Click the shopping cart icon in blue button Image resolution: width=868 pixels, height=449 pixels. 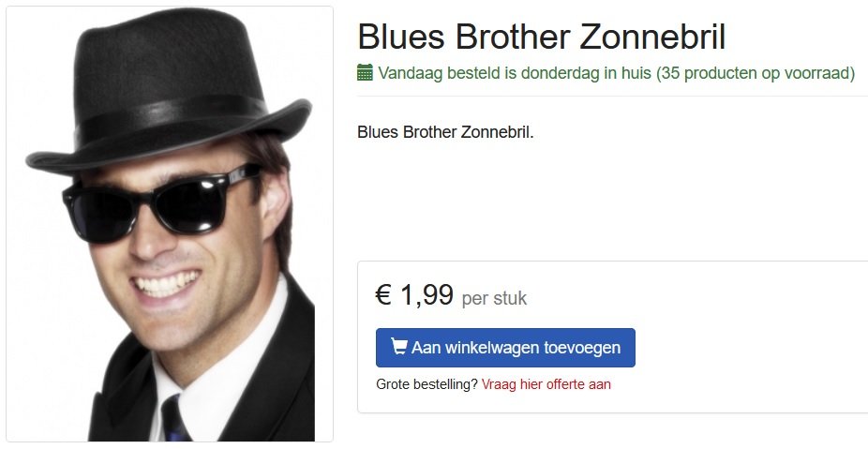(x=398, y=347)
